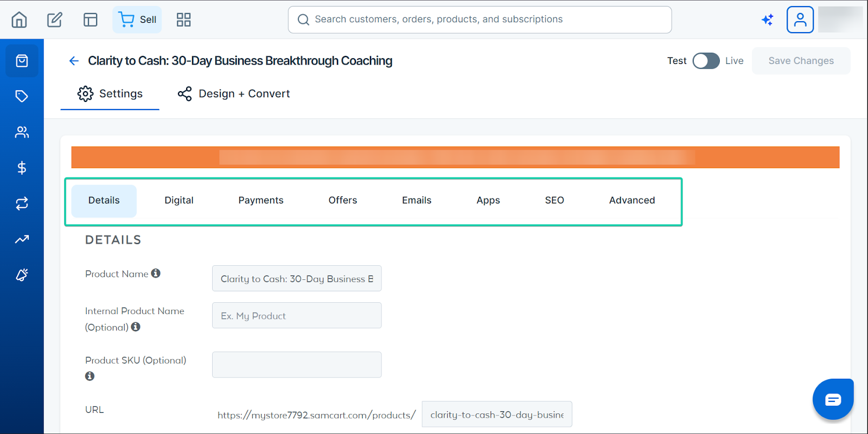This screenshot has width=868, height=434.
Task: Click the URL slug input field
Action: click(497, 414)
